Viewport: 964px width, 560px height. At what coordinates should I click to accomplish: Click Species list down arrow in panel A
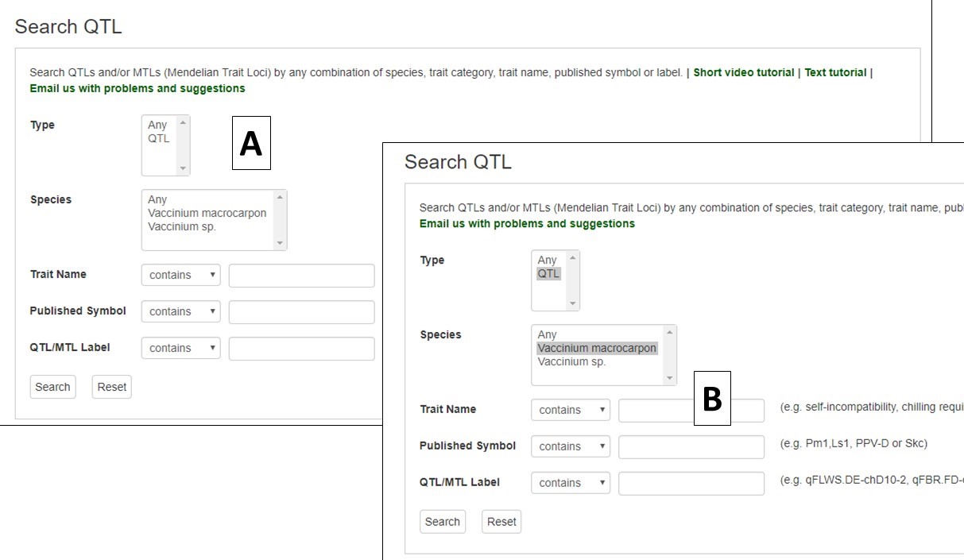280,243
